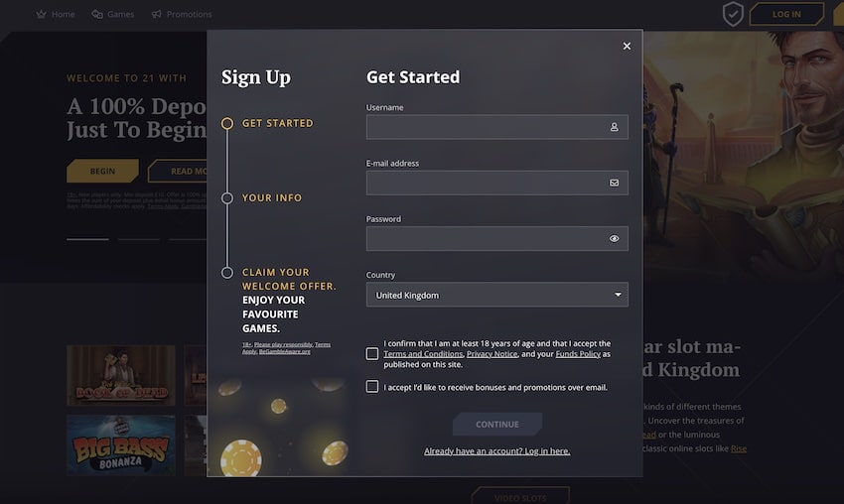This screenshot has height=504, width=844.
Task: Tick the bonuses and promotions email checkbox
Action: (372, 387)
